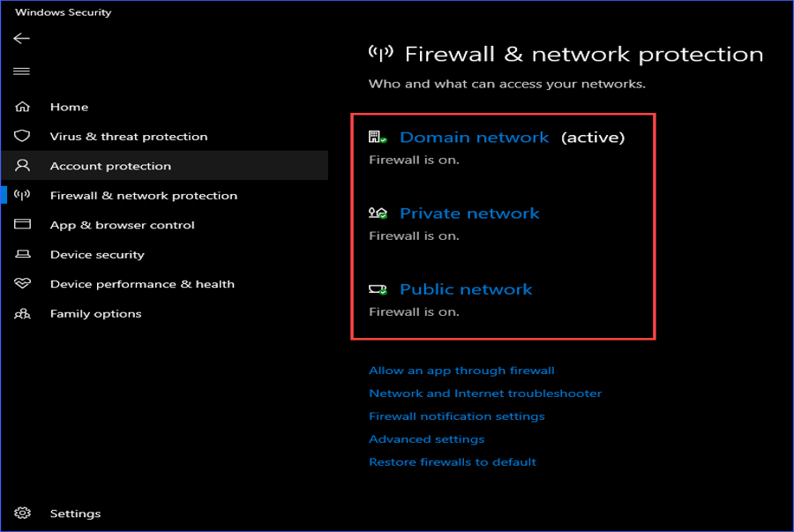Click the Device performance & health heart icon
The height and width of the screenshot is (532, 794).
(x=22, y=283)
